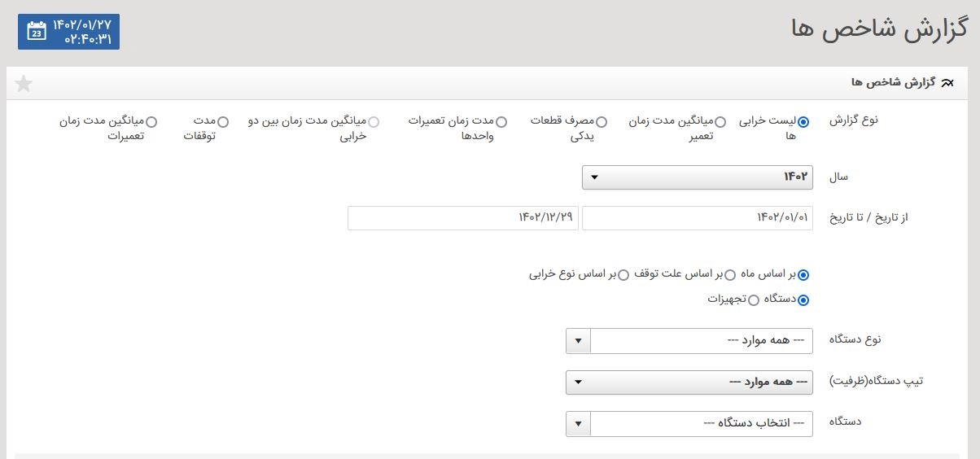Image resolution: width=980 pixels, height=459 pixels.
Task: Click the start date field ۱۴۰۲/۰۱/۰۱
Action: click(697, 218)
